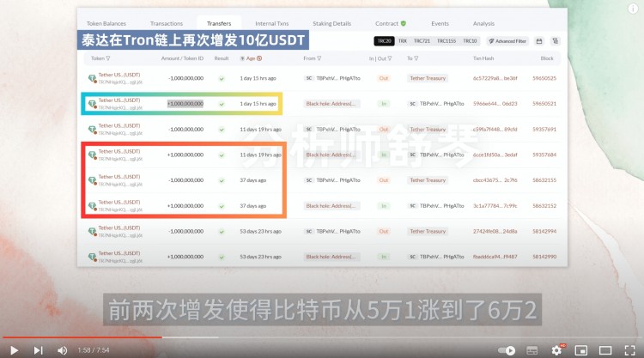Select the TRC1155 token filter
644x358 pixels.
447,41
